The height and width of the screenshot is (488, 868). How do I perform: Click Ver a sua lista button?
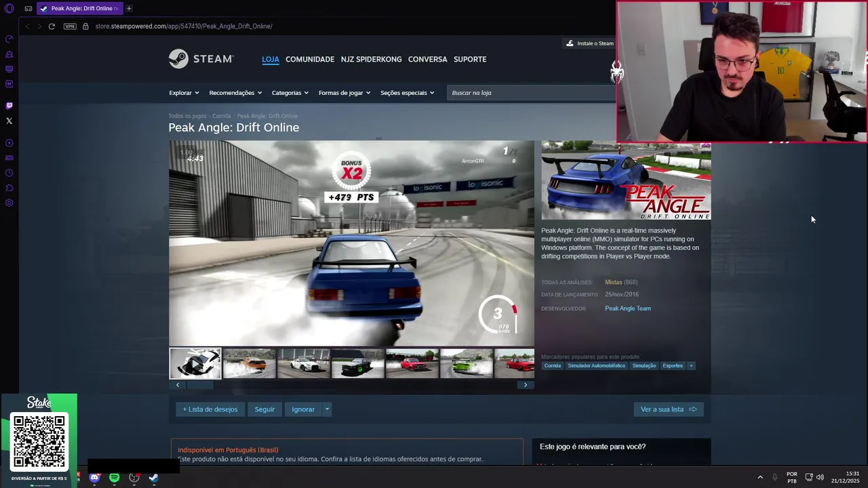coord(669,409)
